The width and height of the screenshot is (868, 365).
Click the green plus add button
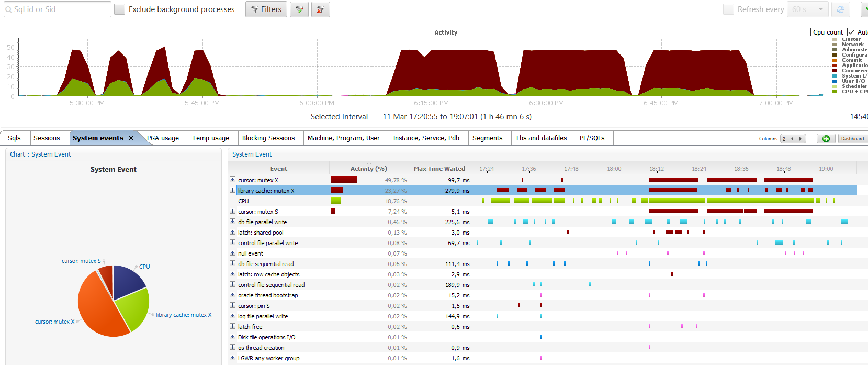coord(826,139)
